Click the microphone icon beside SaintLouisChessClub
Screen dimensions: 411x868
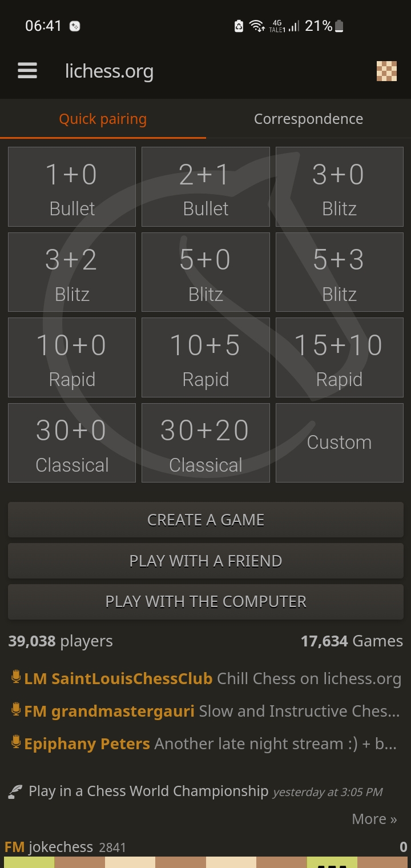(15, 678)
